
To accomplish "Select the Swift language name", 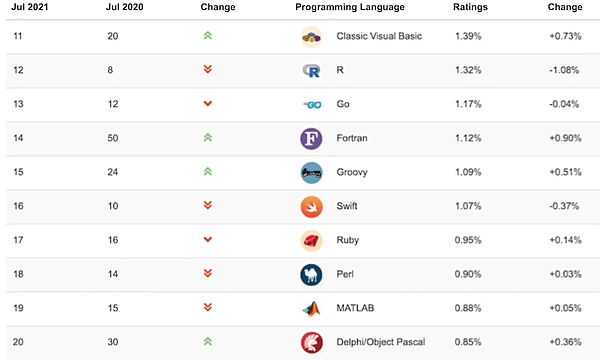I will (x=347, y=206).
